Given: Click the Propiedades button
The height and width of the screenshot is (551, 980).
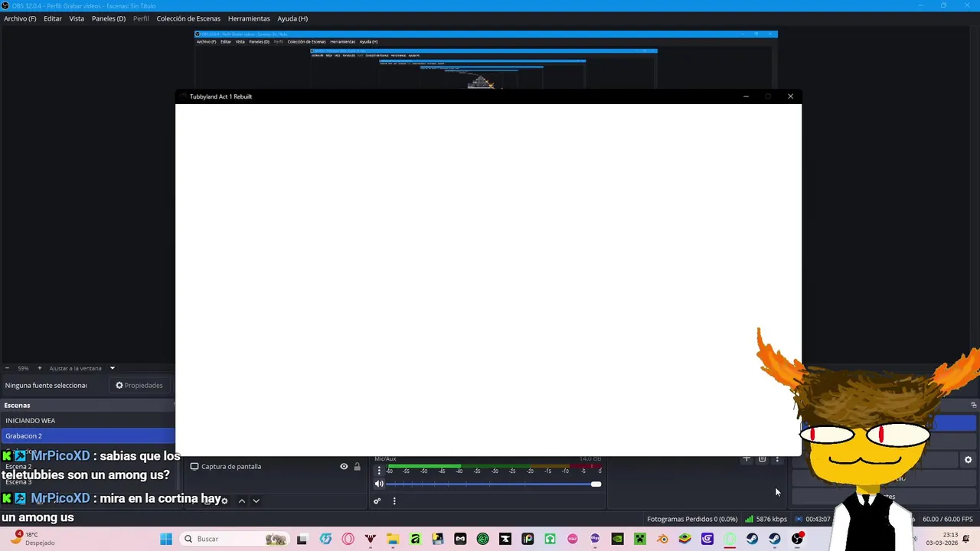Looking at the screenshot, I should (x=139, y=385).
